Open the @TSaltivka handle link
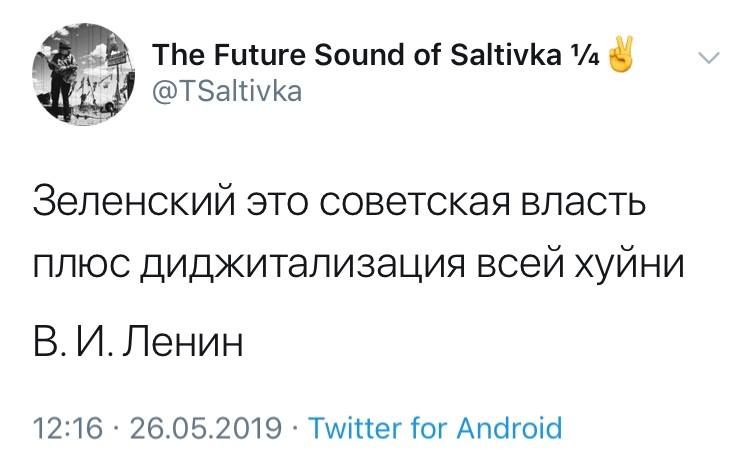This screenshot has height=454, width=750. point(227,91)
